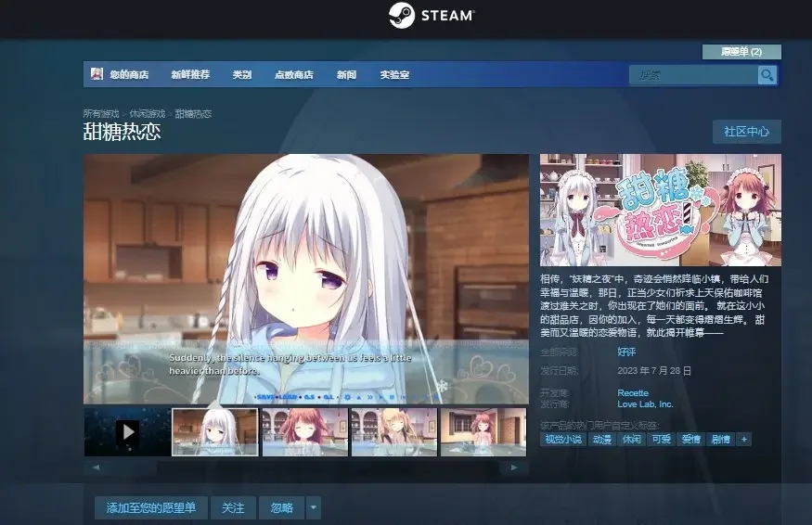The image size is (812, 525).
Task: Add another tag with the plus button
Action: (744, 439)
